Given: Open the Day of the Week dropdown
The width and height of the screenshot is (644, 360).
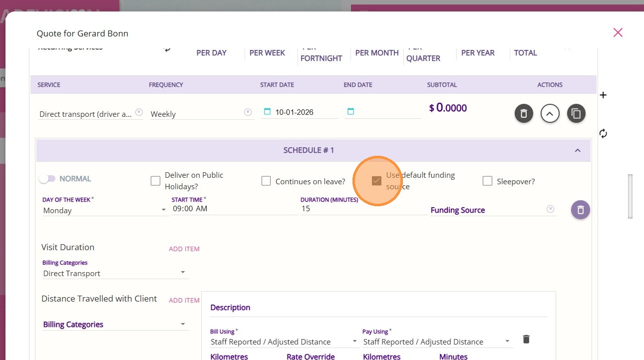Looking at the screenshot, I should coord(105,210).
